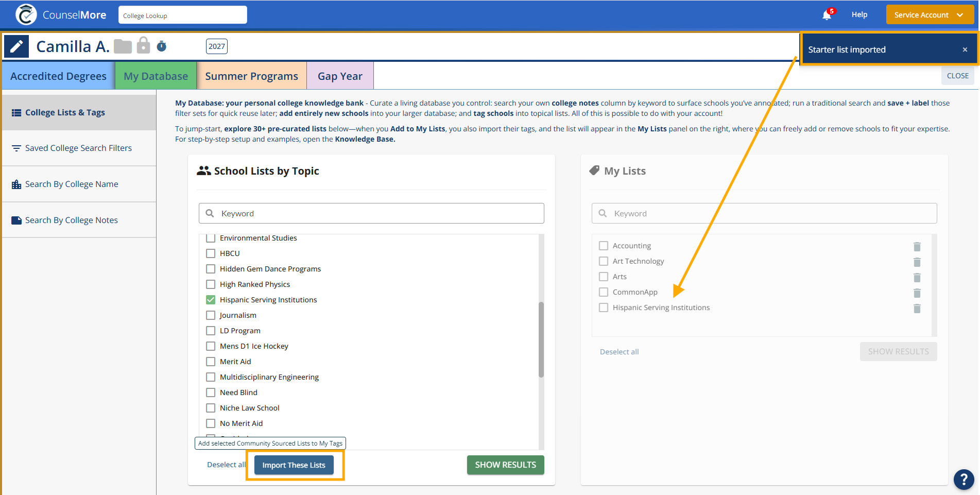Viewport: 980px width, 495px height.
Task: Click the pencil edit icon beside Camilla A.
Action: coord(16,46)
